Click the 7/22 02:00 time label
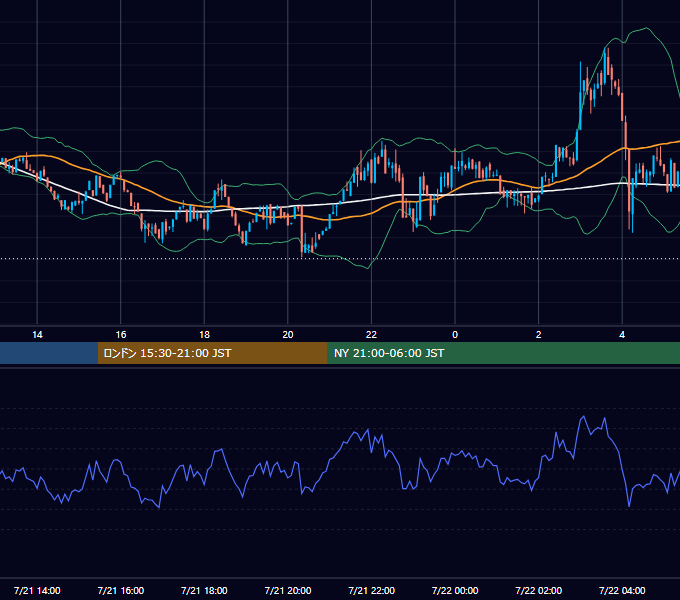 click(539, 590)
